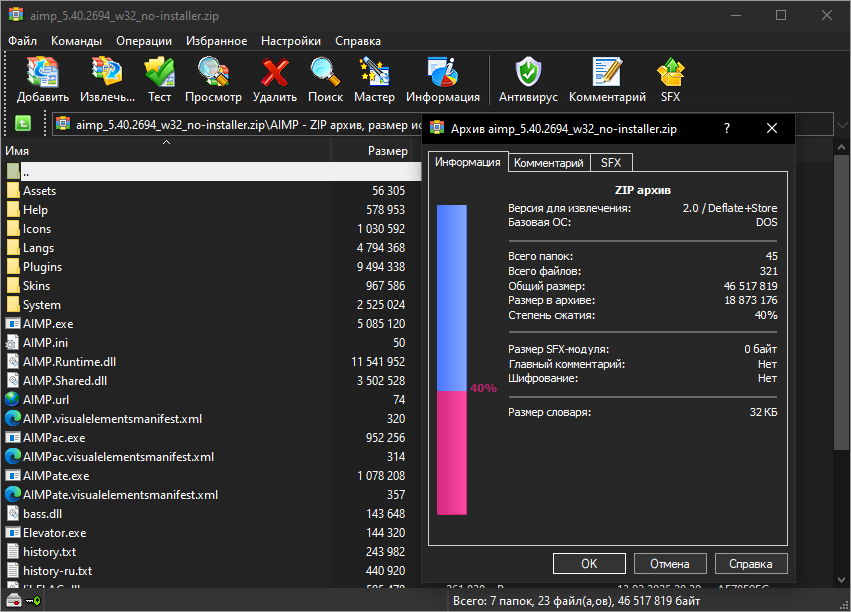Click the Информация toolbar icon
Viewport: 851px width, 612px height.
(x=443, y=72)
